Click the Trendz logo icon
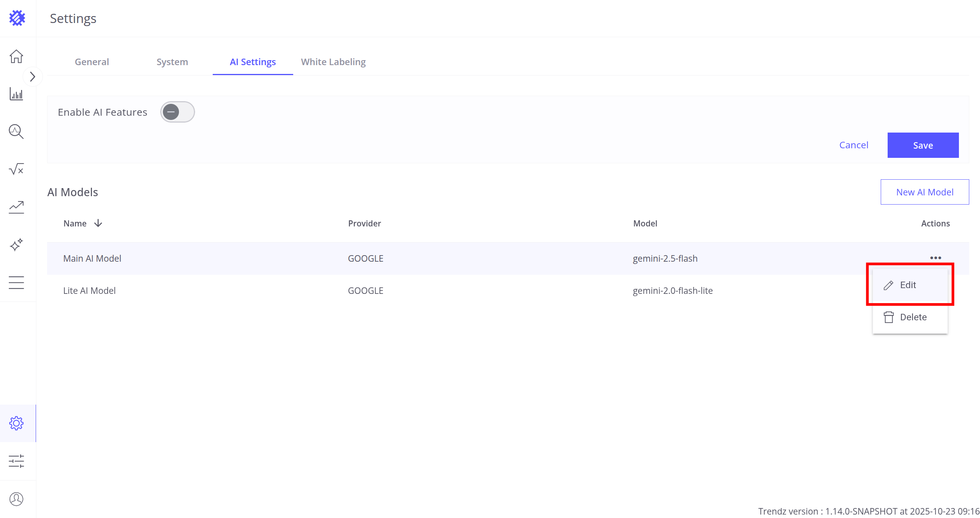The height and width of the screenshot is (518, 980). pos(17,18)
